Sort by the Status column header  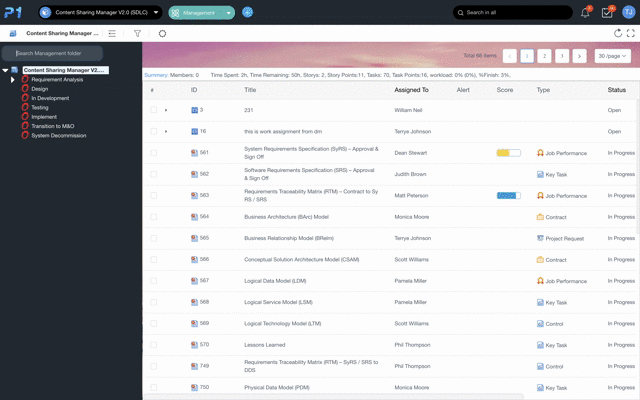(x=616, y=90)
